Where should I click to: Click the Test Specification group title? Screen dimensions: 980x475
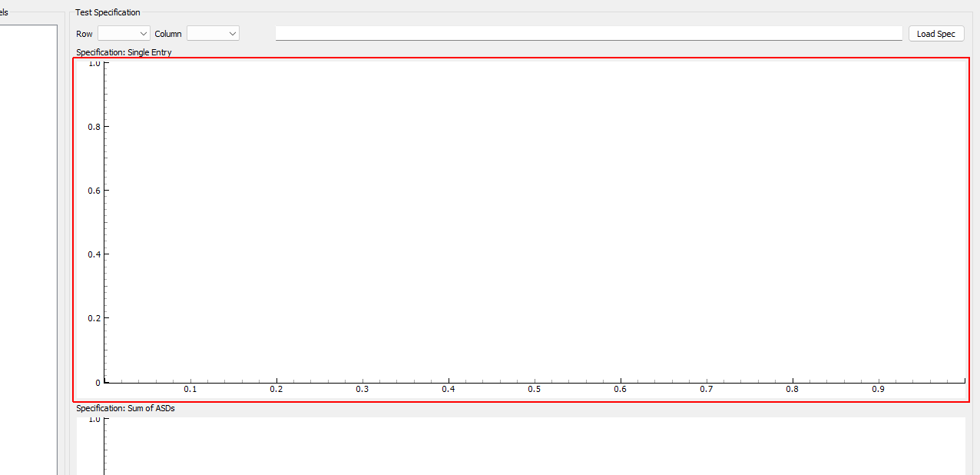click(x=107, y=12)
